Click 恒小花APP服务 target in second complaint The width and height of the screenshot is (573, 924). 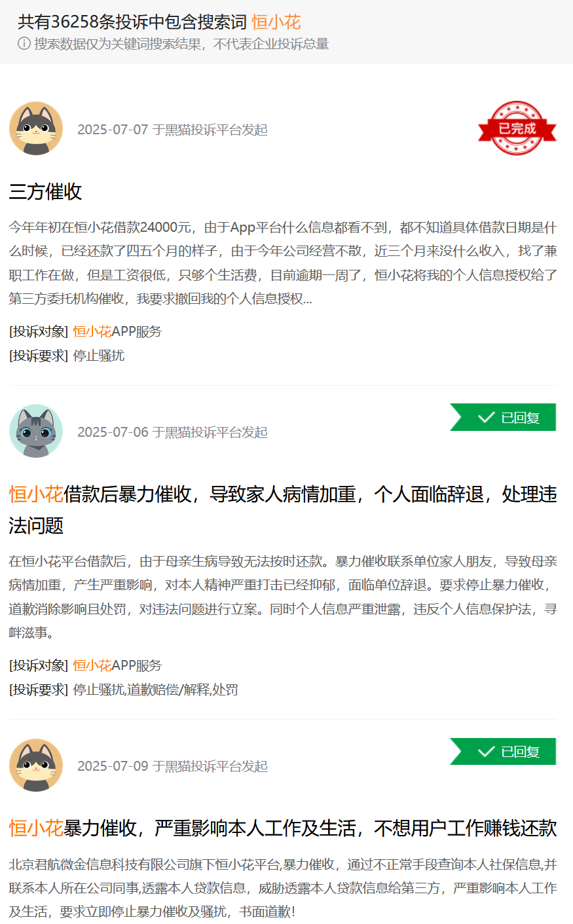tap(117, 665)
